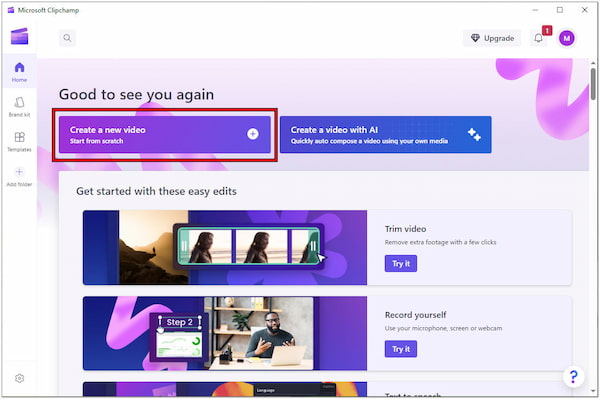This screenshot has width=600, height=399.
Task: Open Brand kit in sidebar
Action: click(x=19, y=107)
